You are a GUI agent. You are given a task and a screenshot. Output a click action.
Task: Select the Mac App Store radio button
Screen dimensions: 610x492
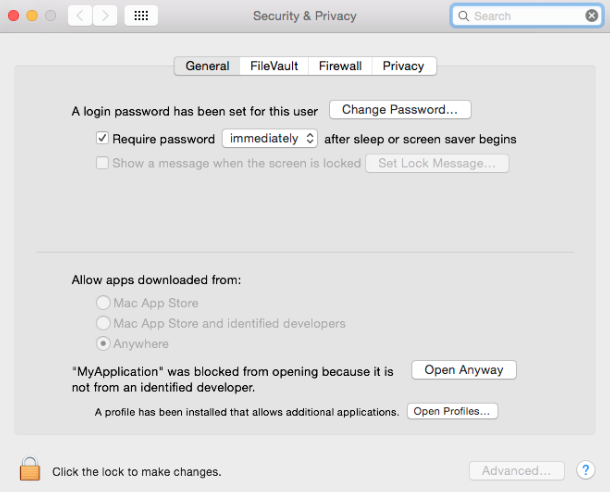(x=103, y=303)
